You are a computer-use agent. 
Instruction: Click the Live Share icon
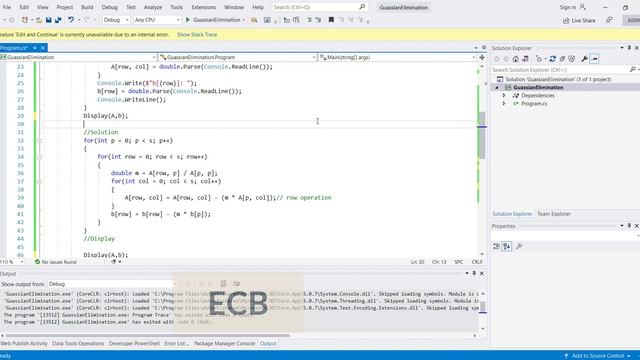click(x=566, y=20)
